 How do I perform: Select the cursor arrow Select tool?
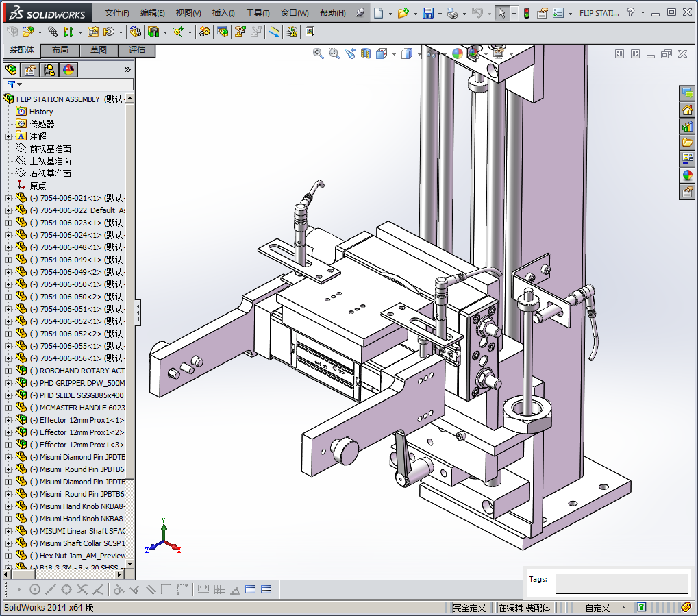point(502,13)
